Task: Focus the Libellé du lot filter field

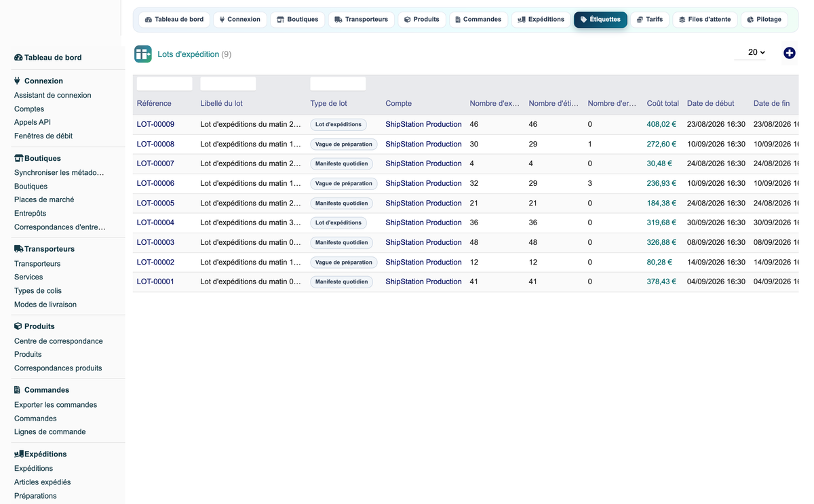Action: pyautogui.click(x=229, y=83)
